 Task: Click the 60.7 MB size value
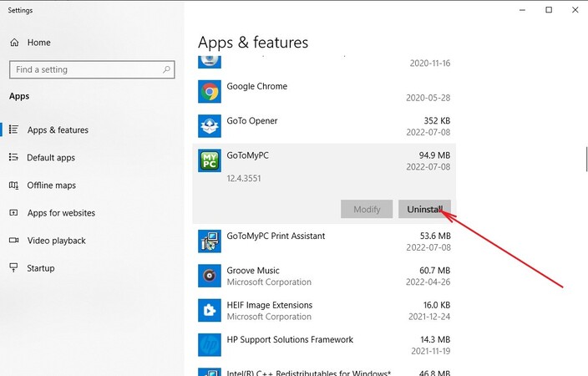click(435, 270)
